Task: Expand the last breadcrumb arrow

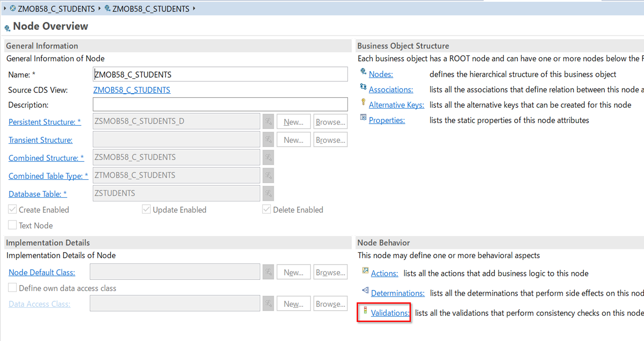Action: click(x=194, y=8)
